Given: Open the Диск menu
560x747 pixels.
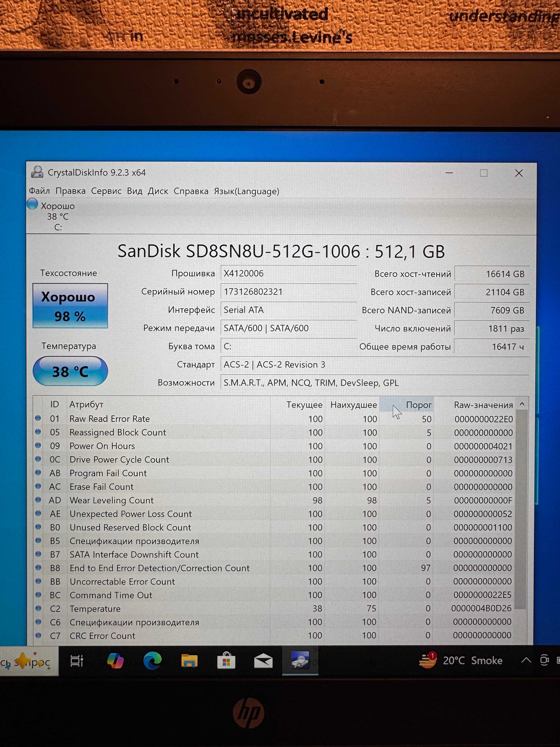Looking at the screenshot, I should (x=158, y=191).
